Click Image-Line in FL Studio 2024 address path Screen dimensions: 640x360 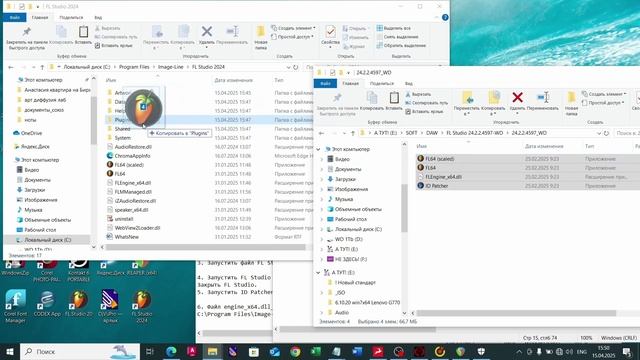click(x=171, y=67)
